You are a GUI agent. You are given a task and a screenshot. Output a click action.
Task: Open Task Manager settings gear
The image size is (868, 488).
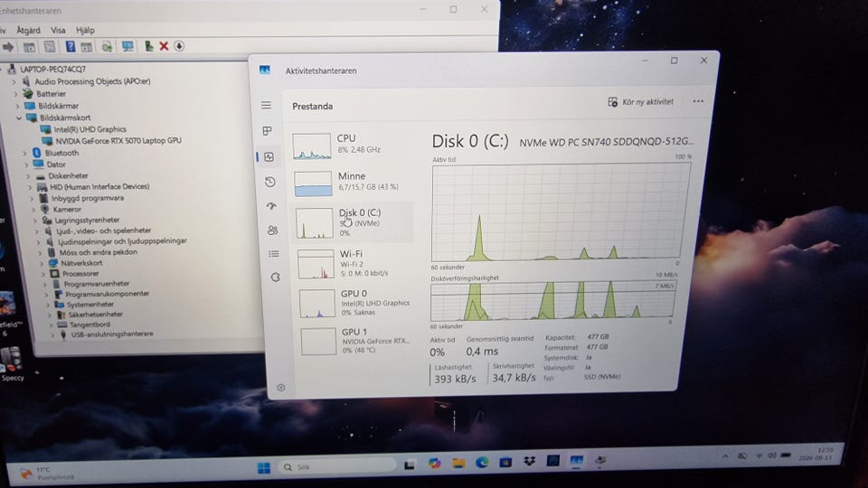coord(280,388)
